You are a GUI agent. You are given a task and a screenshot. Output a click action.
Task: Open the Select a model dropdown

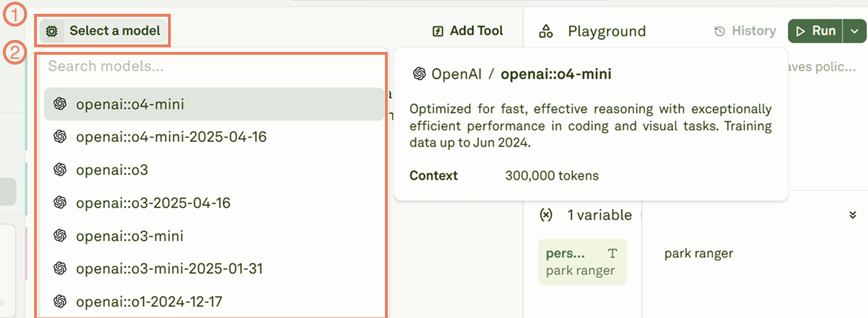pyautogui.click(x=104, y=31)
